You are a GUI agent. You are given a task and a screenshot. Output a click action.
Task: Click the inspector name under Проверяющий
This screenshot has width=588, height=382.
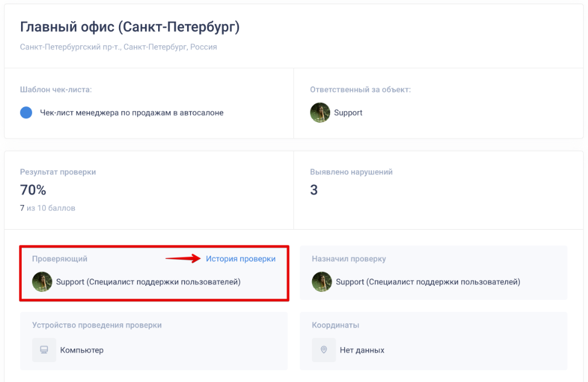[148, 282]
